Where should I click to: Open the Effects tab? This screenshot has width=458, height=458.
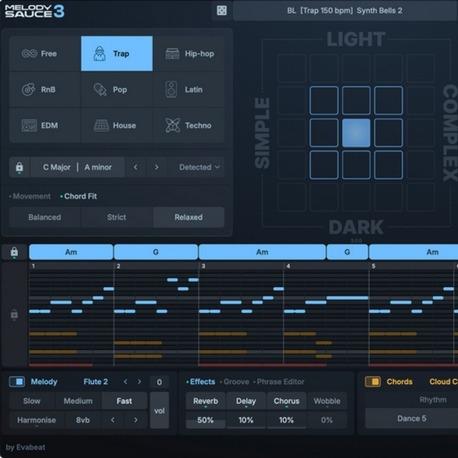(x=201, y=382)
